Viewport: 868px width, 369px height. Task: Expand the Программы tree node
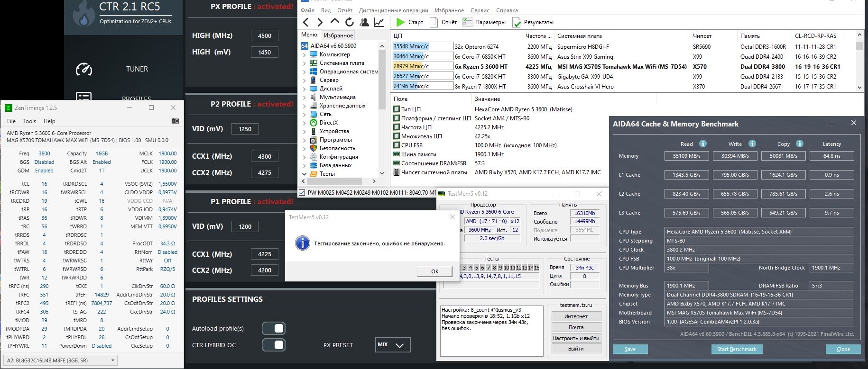pos(304,140)
